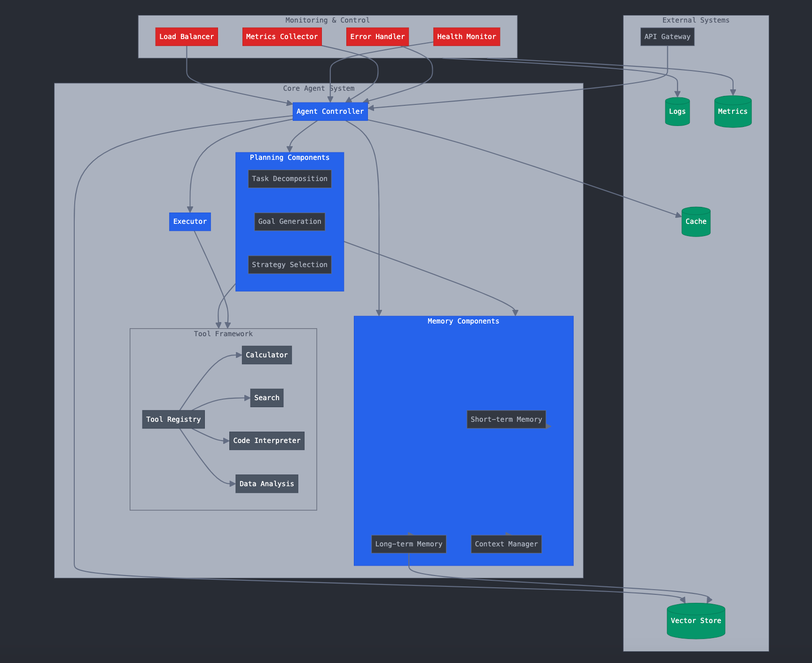Click the Data Analysis node
Viewport: 812px width, 663px height.
tap(267, 484)
